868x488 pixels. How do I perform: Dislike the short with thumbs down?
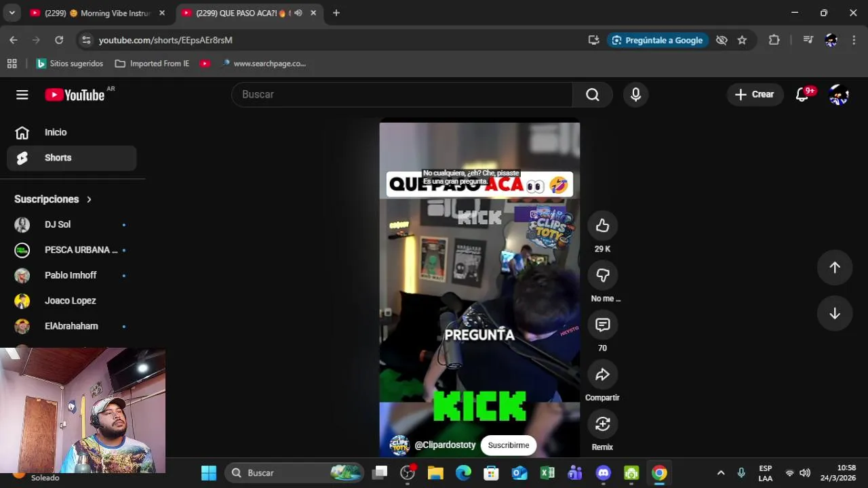[x=602, y=275]
